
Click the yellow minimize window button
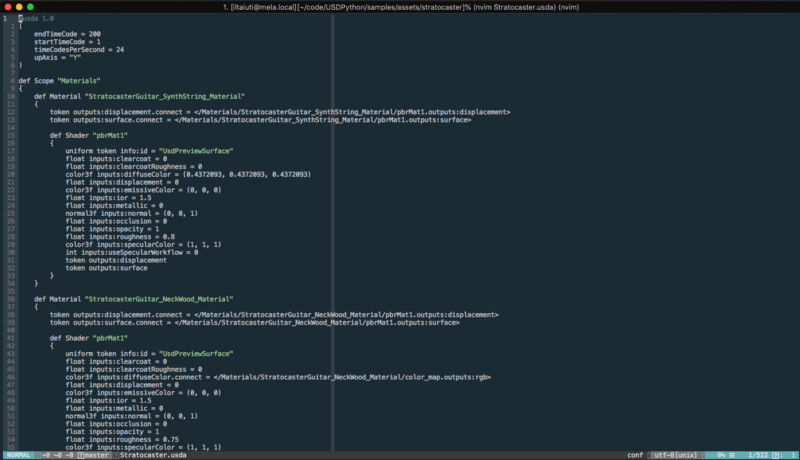pos(19,7)
